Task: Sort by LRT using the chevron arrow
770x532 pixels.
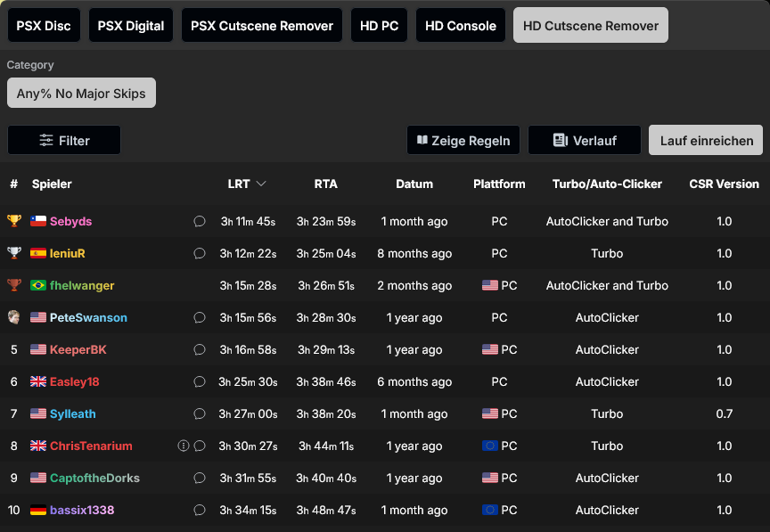Action: (x=261, y=184)
